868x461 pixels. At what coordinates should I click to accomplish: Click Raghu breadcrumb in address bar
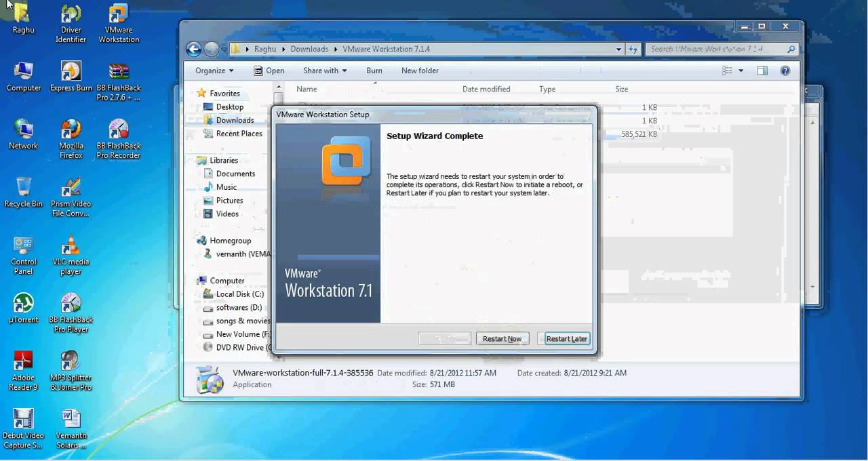[267, 49]
